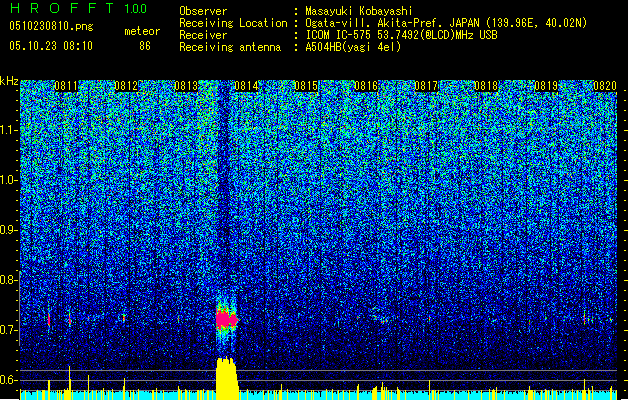Click the 1.1 frequency axis label
Screen dimensions: 629x400
click(x=8, y=130)
